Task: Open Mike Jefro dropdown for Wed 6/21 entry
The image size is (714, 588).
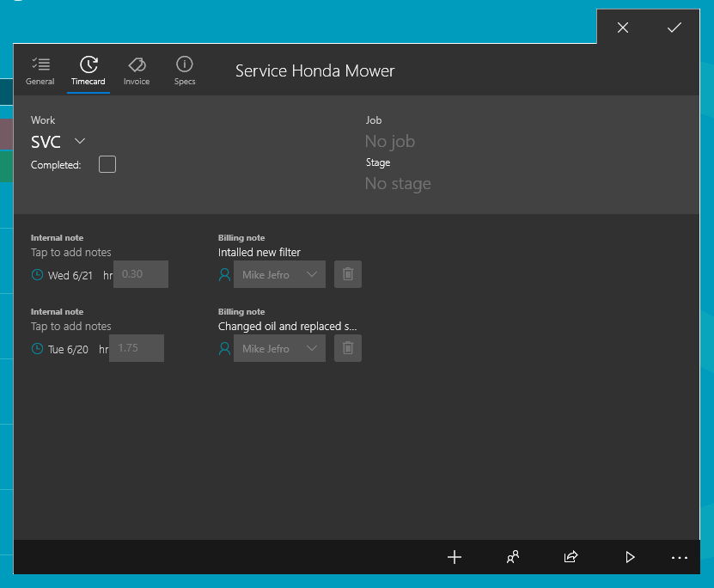Action: coord(280,275)
